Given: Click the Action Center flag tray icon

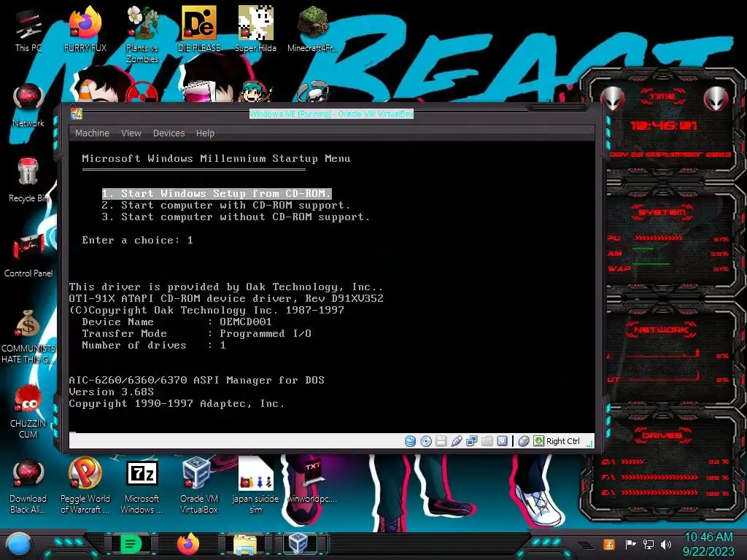Looking at the screenshot, I should point(631,544).
